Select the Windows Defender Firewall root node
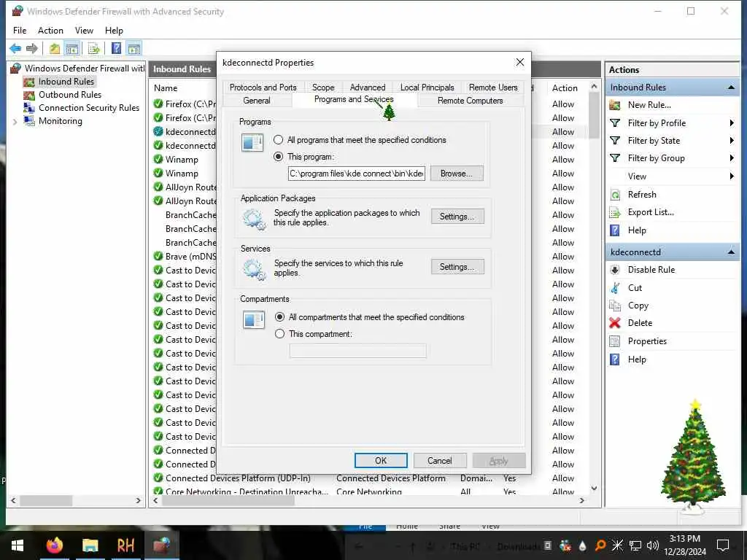 click(85, 68)
